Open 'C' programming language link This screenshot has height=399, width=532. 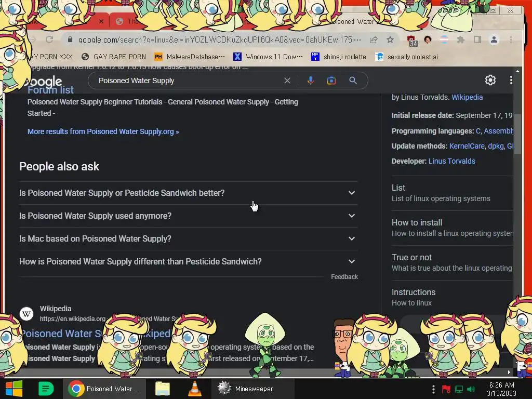478,131
